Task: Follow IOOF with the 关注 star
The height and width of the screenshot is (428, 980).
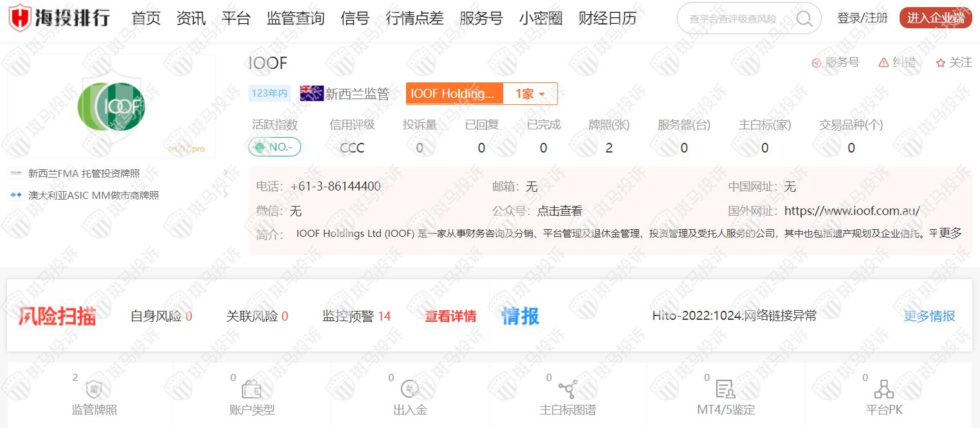Action: 941,62
